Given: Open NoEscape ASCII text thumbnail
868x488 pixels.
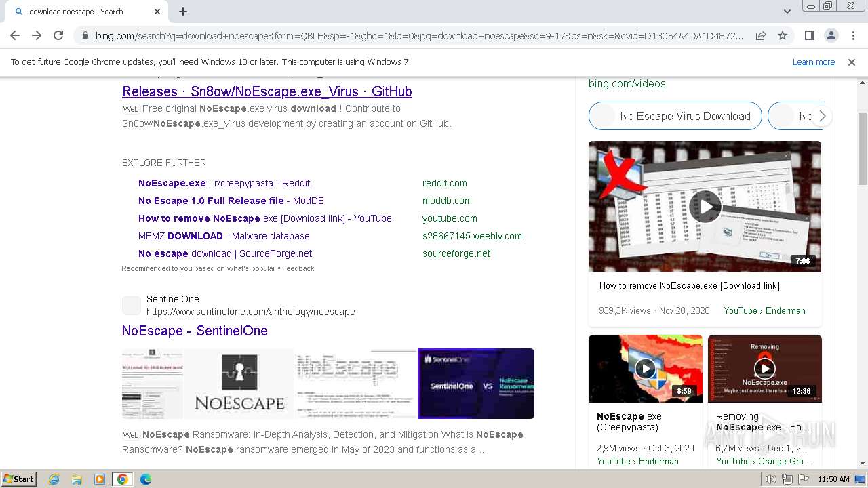Looking at the screenshot, I should [x=356, y=384].
